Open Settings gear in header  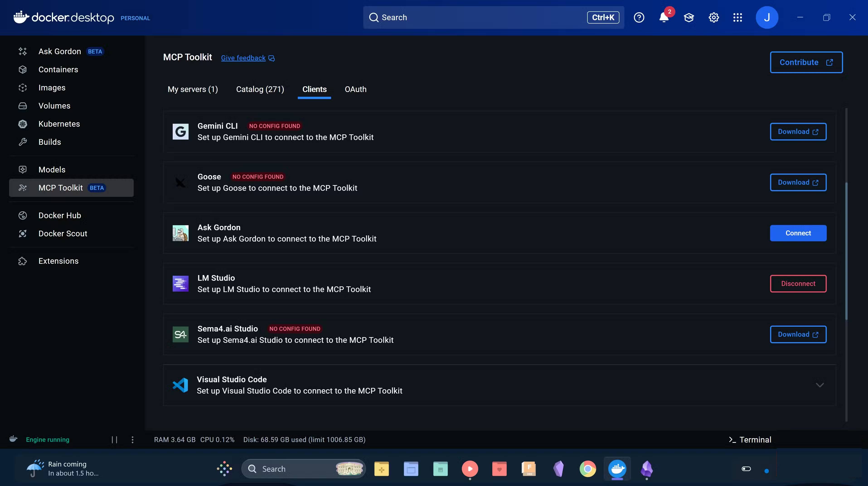click(713, 17)
